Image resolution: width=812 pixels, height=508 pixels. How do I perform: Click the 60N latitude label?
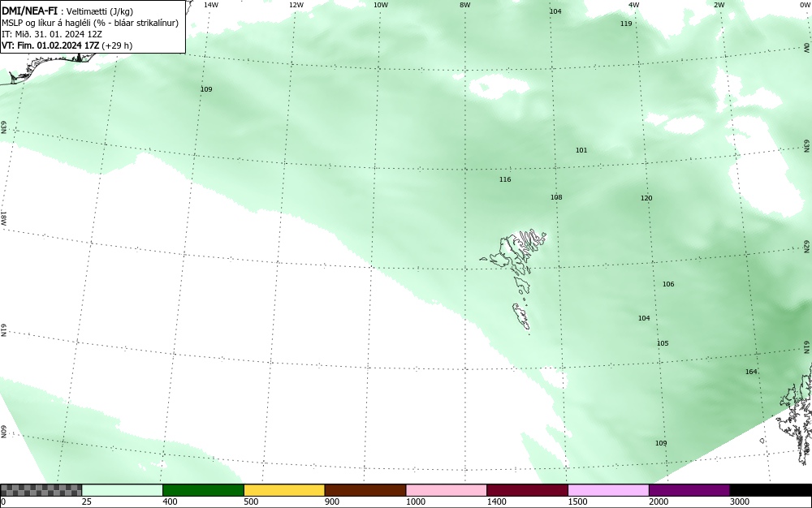coord(3,432)
